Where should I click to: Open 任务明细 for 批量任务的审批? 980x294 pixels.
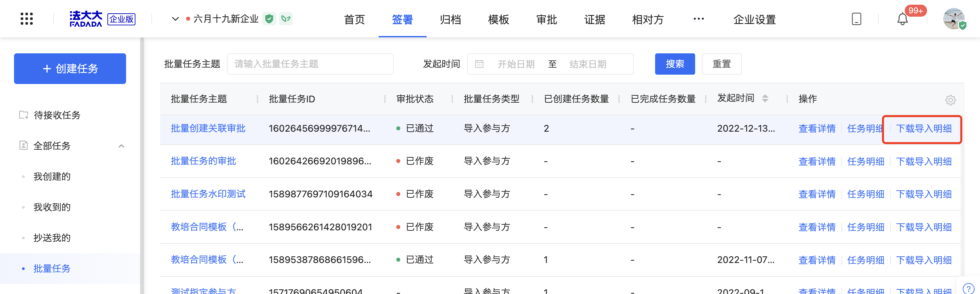click(866, 161)
